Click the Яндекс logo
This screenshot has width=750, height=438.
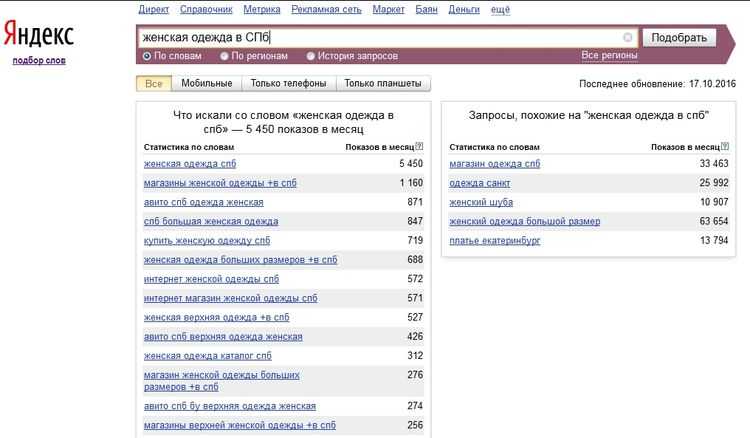point(39,33)
